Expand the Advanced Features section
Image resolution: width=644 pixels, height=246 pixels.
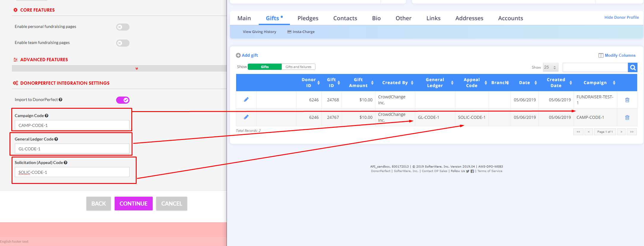pos(137,68)
